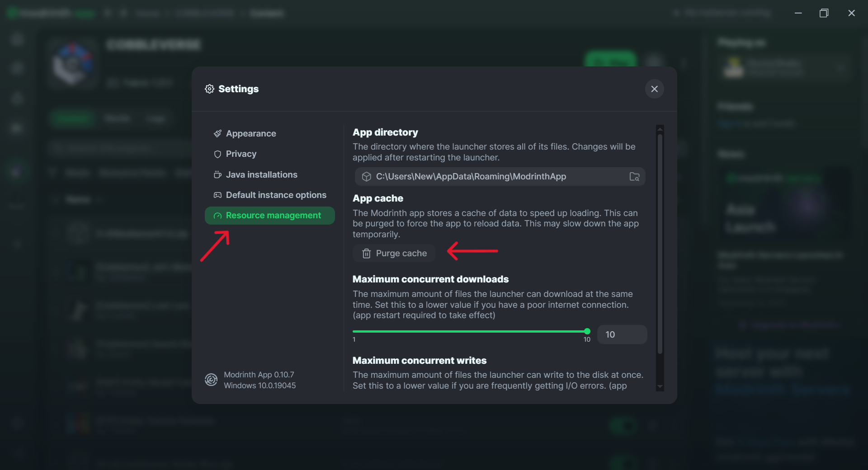Click the App directory path text
This screenshot has height=470, width=868.
coord(471,177)
